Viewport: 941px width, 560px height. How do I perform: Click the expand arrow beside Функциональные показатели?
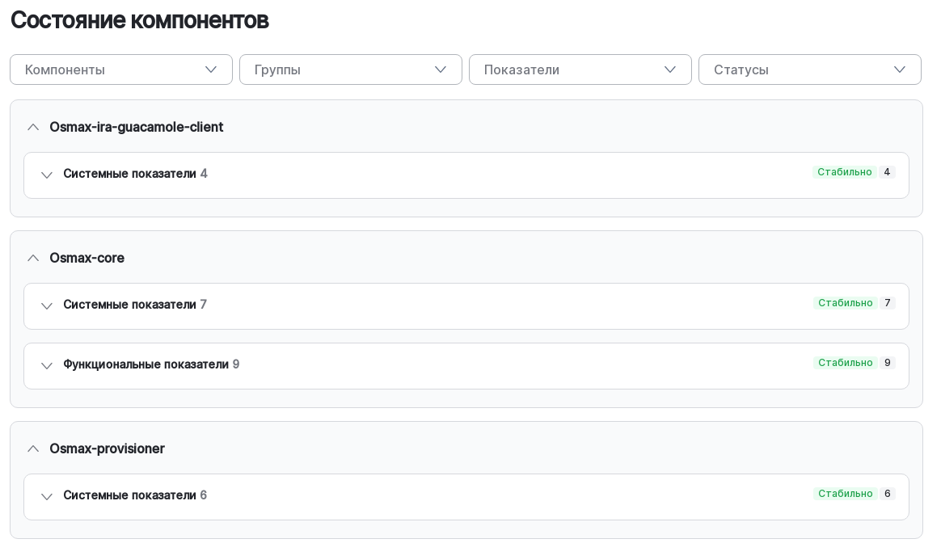47,366
